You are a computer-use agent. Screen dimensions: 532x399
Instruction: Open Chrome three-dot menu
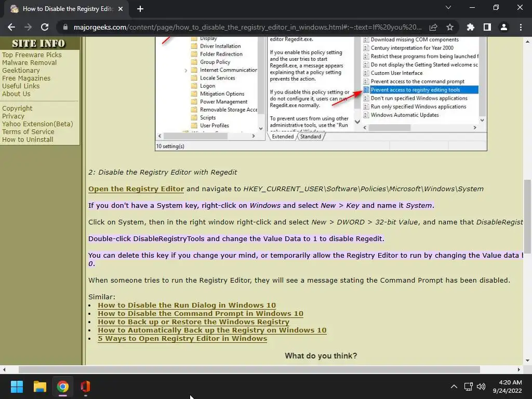(x=521, y=27)
